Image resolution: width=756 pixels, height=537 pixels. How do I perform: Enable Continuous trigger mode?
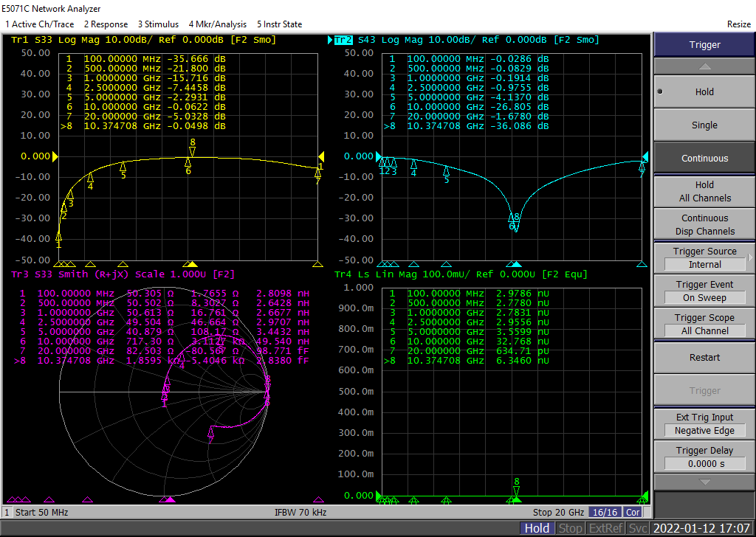coord(704,159)
